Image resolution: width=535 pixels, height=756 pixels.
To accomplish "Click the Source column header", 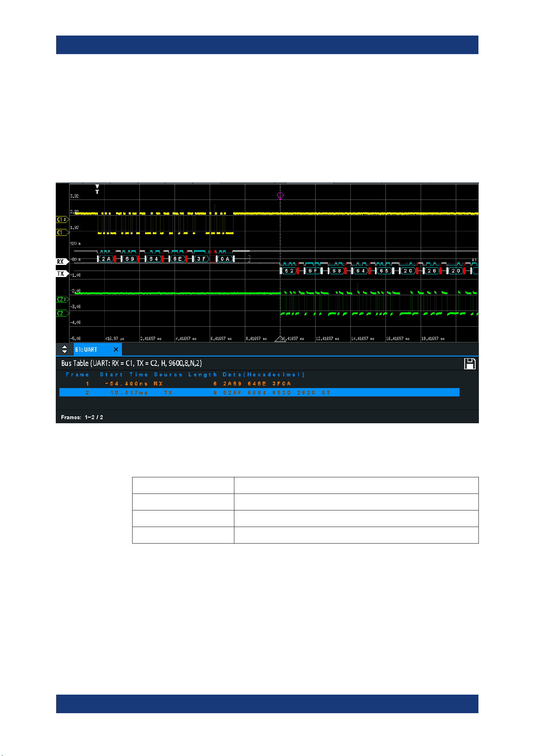I will 168,375.
